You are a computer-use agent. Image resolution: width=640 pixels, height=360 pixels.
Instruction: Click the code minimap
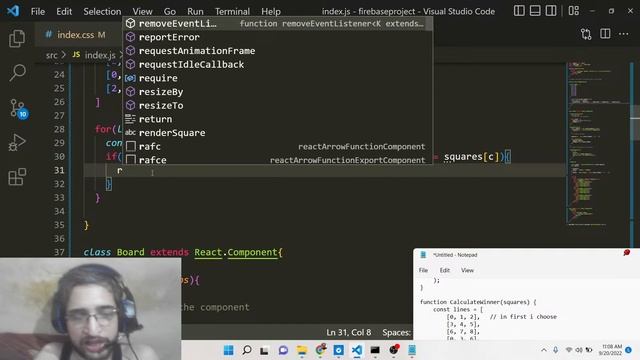(597, 143)
